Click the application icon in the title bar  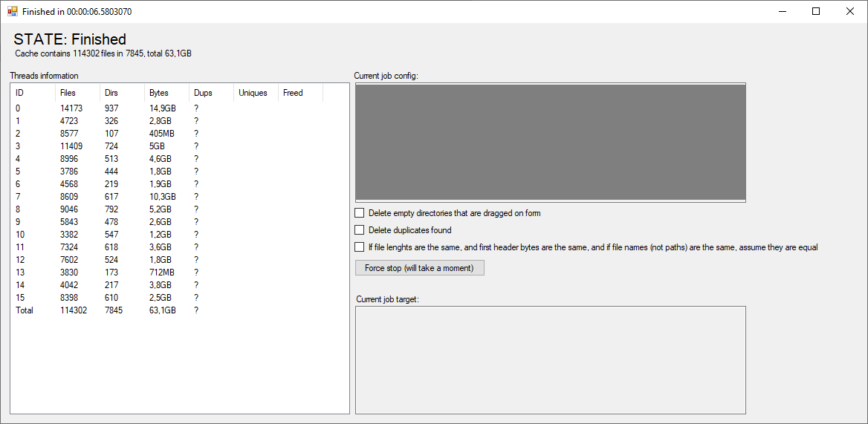pos(12,11)
